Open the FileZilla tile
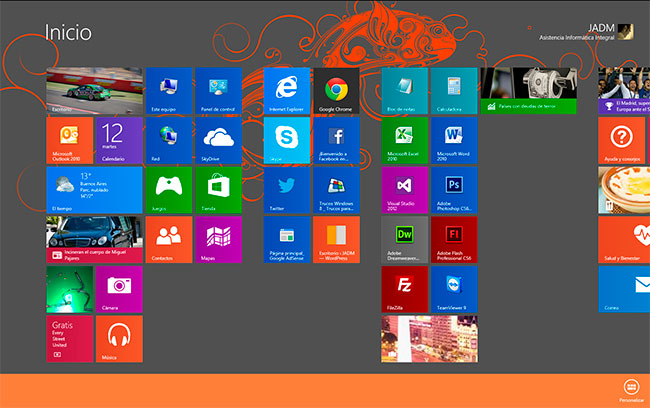The image size is (650, 408). [405, 289]
